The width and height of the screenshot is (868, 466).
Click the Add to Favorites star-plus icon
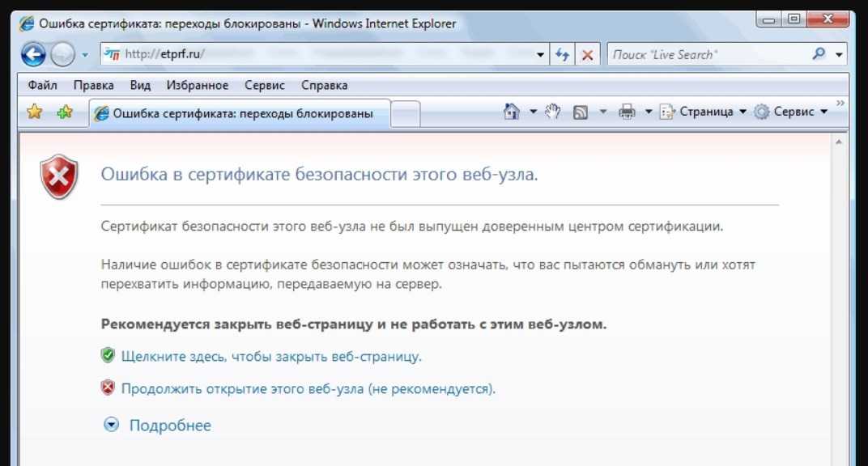(65, 112)
